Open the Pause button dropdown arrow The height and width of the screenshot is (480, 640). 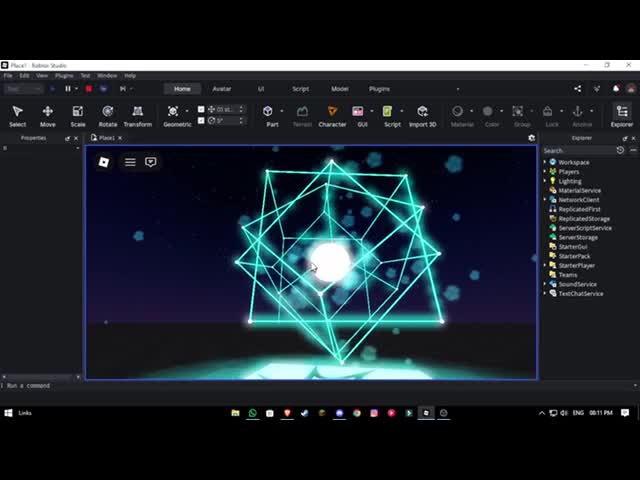click(76, 89)
